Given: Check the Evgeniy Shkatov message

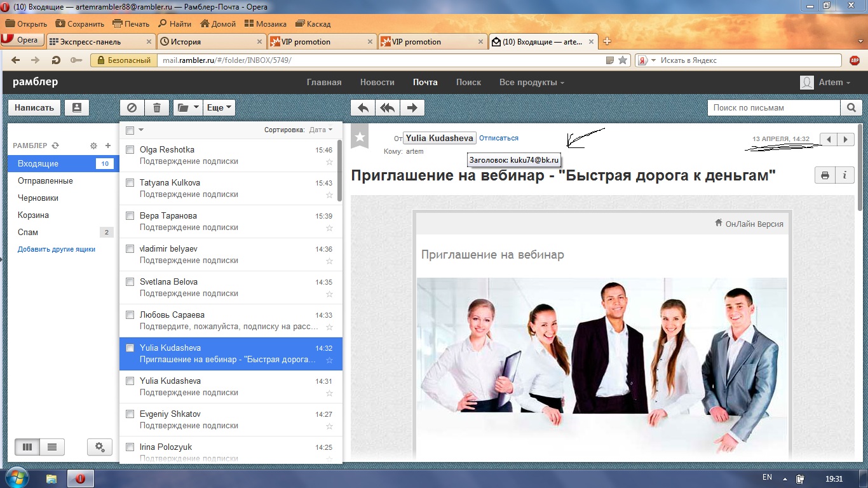Looking at the screenshot, I should 130,414.
